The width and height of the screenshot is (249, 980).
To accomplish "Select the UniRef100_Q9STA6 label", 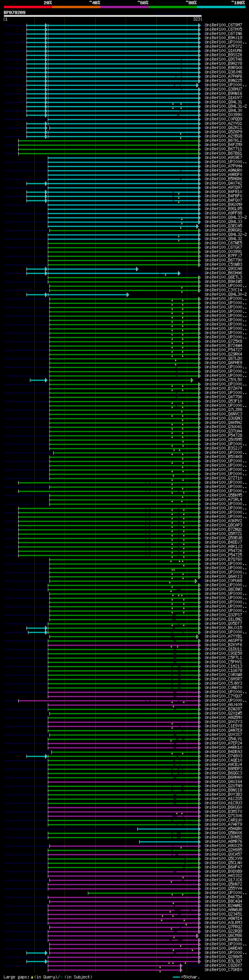I will pos(223,59).
